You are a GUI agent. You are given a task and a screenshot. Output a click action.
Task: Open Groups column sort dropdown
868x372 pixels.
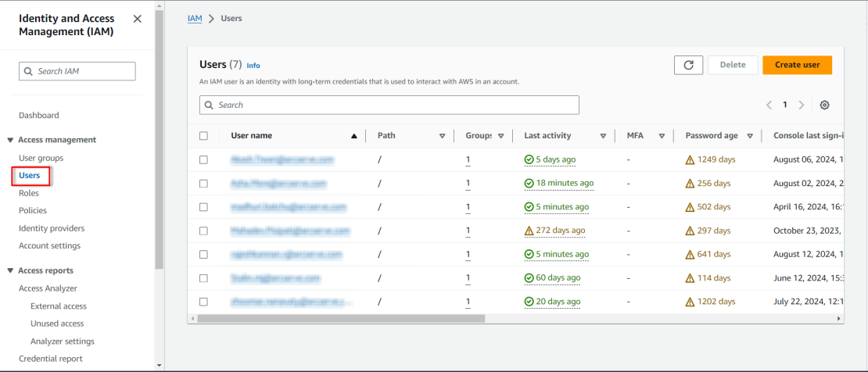(501, 136)
